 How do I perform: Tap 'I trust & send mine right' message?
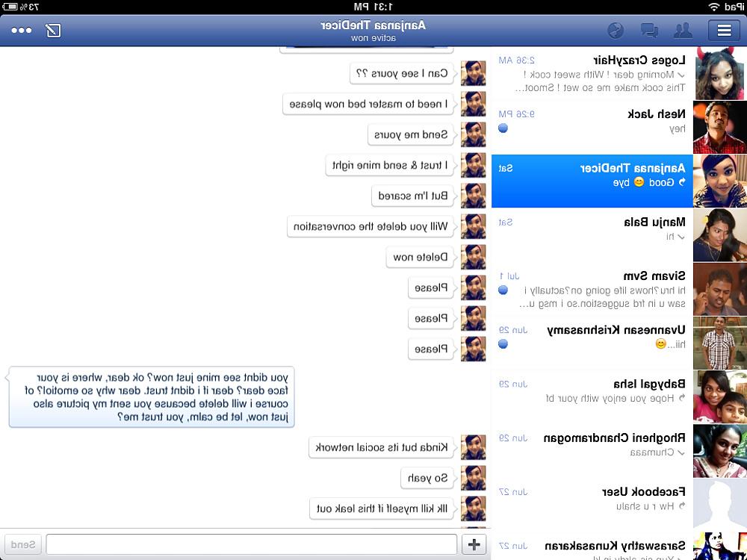click(x=390, y=165)
